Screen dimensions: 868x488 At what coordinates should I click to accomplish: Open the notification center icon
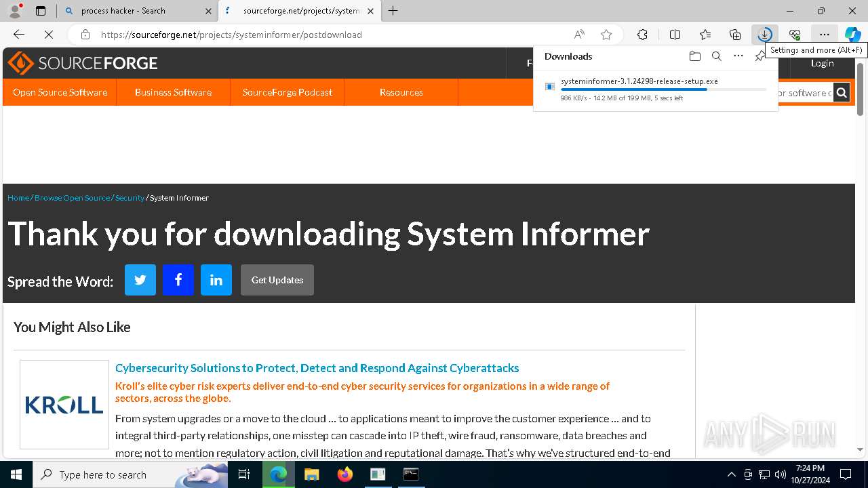coord(846,474)
